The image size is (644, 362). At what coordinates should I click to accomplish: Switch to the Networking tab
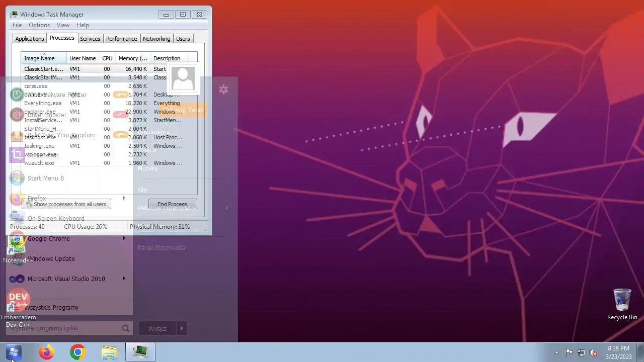point(156,39)
